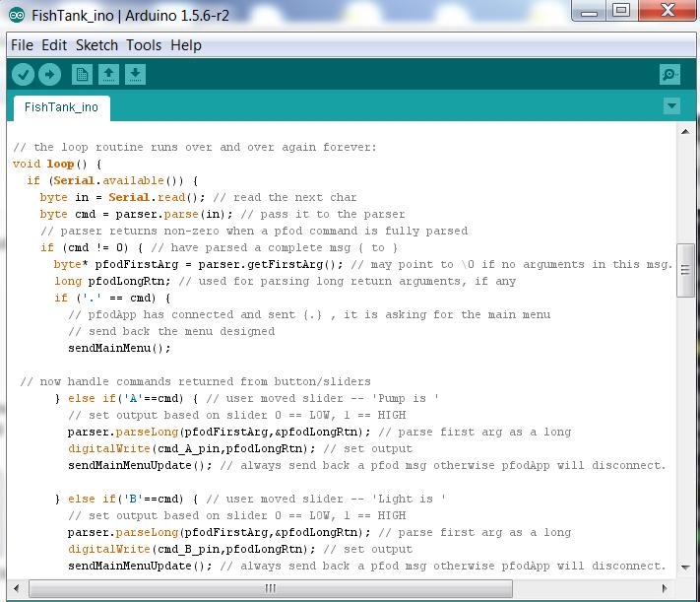
Task: Click the vertical scrollbar thumb
Action: point(685,271)
